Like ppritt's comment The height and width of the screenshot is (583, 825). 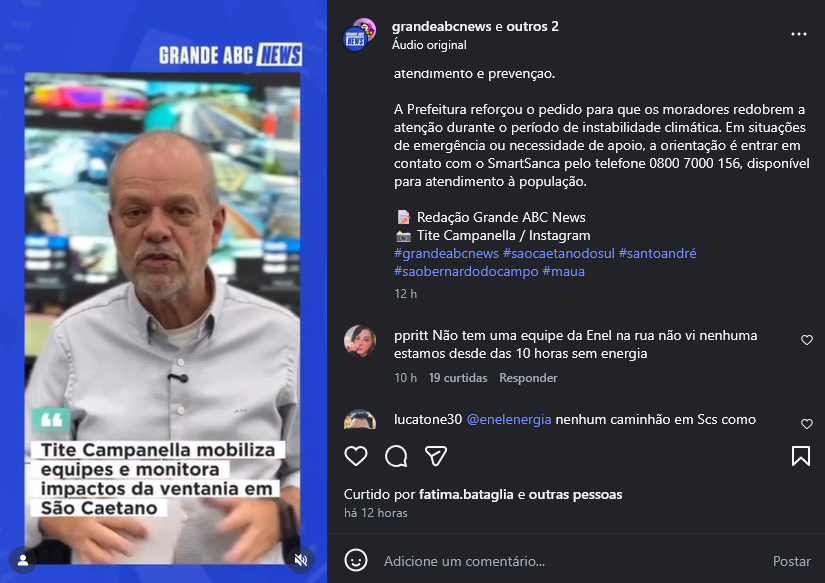[x=807, y=340]
